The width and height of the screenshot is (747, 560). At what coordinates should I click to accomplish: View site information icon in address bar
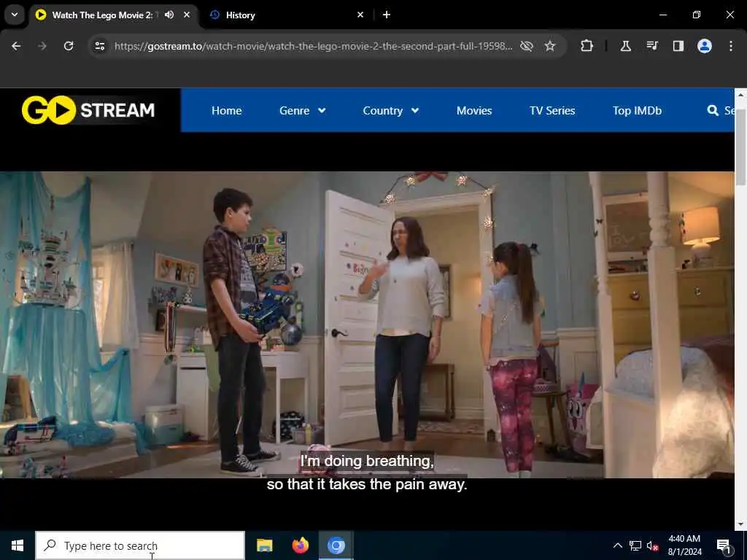coord(99,46)
